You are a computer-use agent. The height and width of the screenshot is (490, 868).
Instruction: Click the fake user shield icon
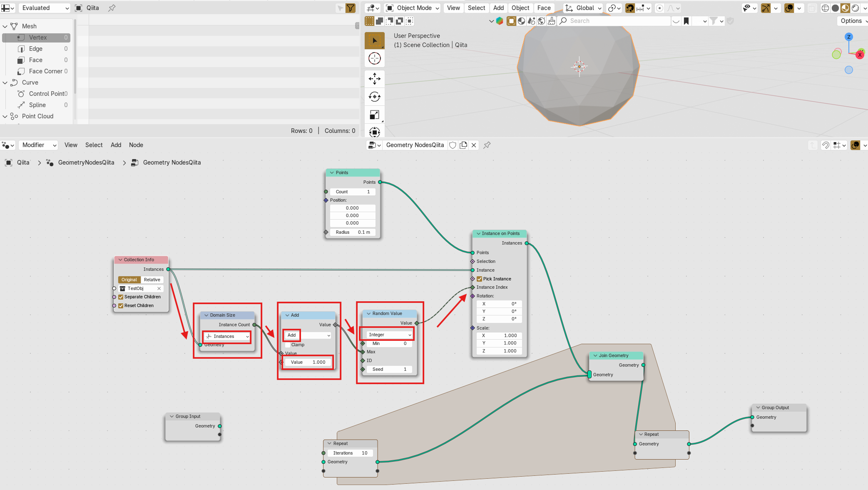point(453,145)
